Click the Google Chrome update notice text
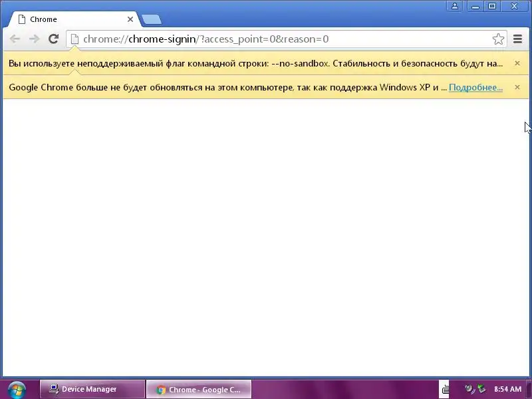The width and height of the screenshot is (532, 399). coord(227,88)
